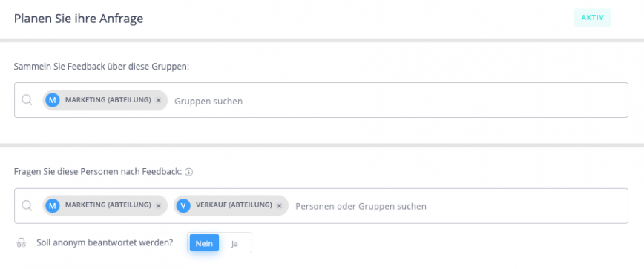Click Fragen Sie diese Personen nach Feedback label

click(x=98, y=172)
